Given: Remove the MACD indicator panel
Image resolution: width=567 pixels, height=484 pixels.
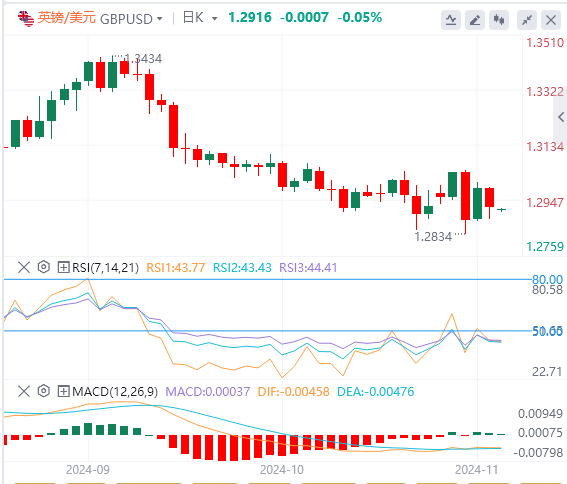Looking at the screenshot, I should point(24,391).
